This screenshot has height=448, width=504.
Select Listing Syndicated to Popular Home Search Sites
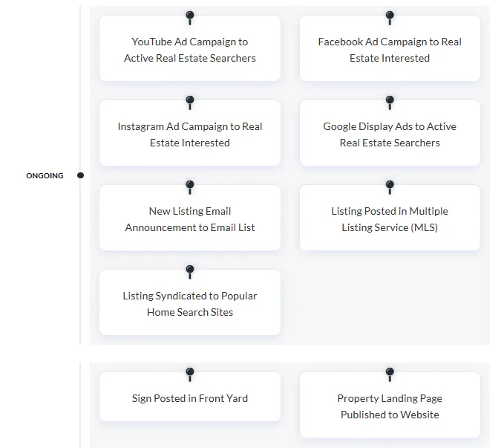coord(190,302)
